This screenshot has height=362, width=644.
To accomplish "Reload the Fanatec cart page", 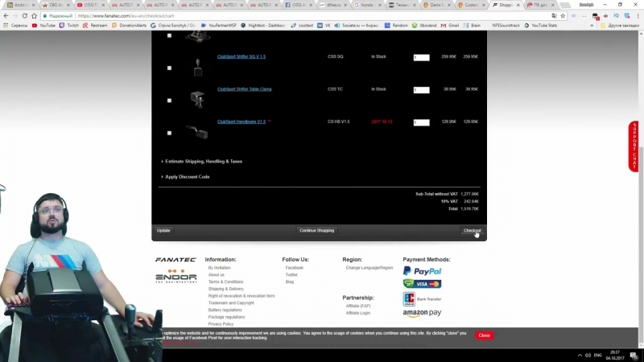I will [25, 15].
